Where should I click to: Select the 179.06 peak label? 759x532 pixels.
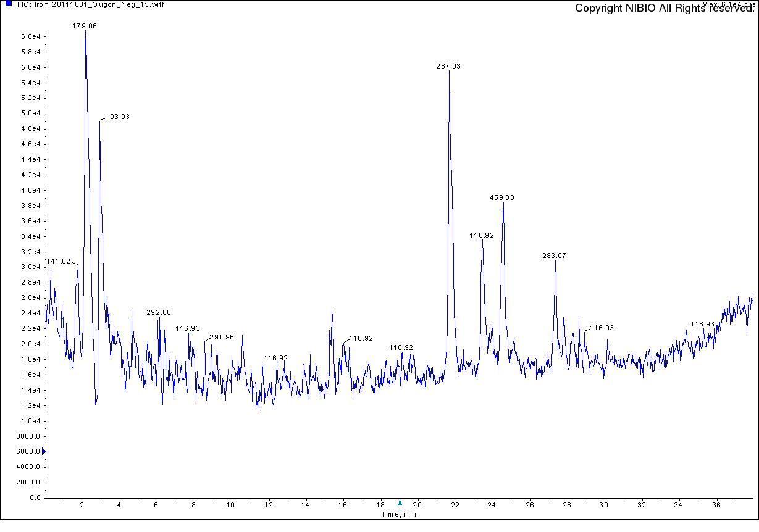pos(85,27)
